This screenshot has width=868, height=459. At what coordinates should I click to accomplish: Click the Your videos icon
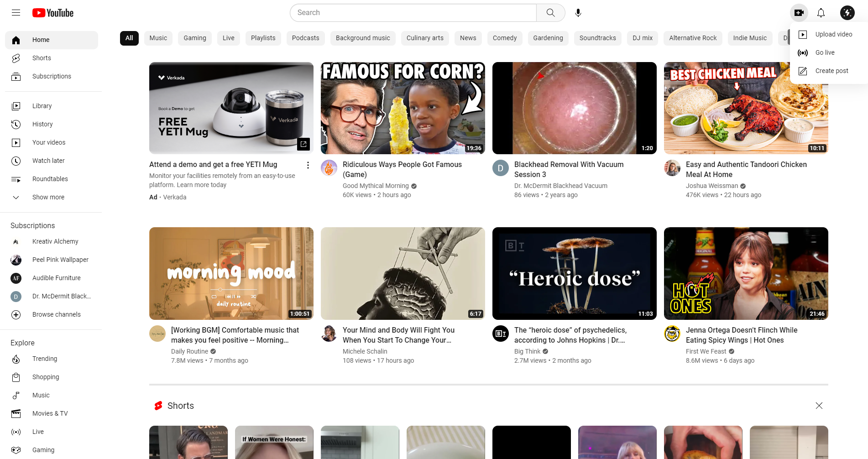(x=16, y=143)
